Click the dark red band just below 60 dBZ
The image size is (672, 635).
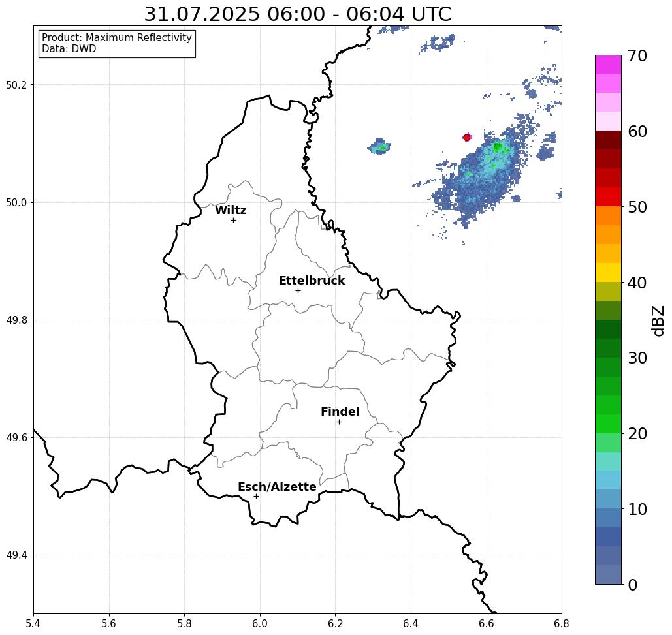point(608,140)
